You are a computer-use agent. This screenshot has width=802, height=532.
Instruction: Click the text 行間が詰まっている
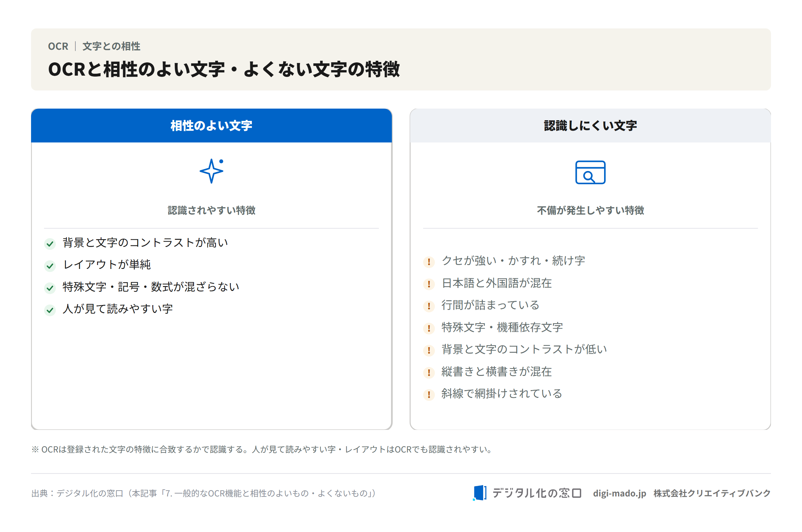(491, 305)
